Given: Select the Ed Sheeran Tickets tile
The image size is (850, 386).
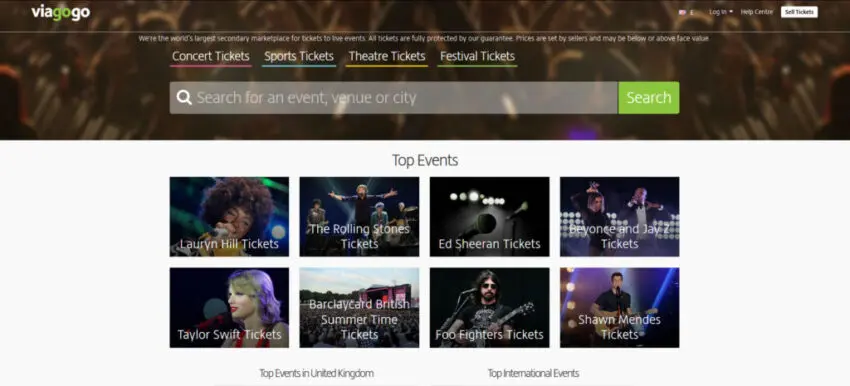Looking at the screenshot, I should coord(490,216).
